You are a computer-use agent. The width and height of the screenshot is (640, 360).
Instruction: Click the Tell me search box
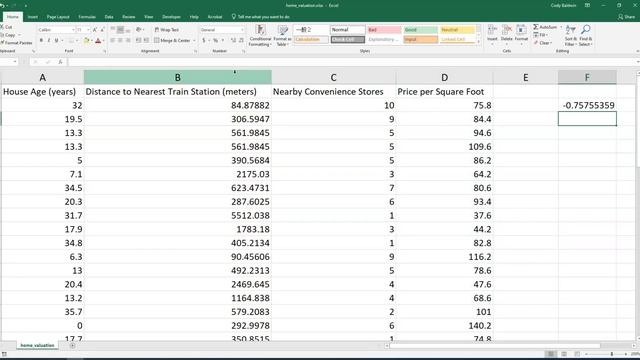261,17
